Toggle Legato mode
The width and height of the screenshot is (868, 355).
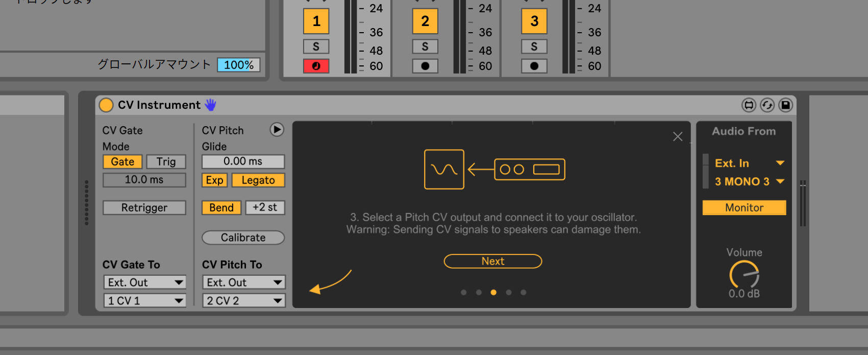pyautogui.click(x=258, y=180)
